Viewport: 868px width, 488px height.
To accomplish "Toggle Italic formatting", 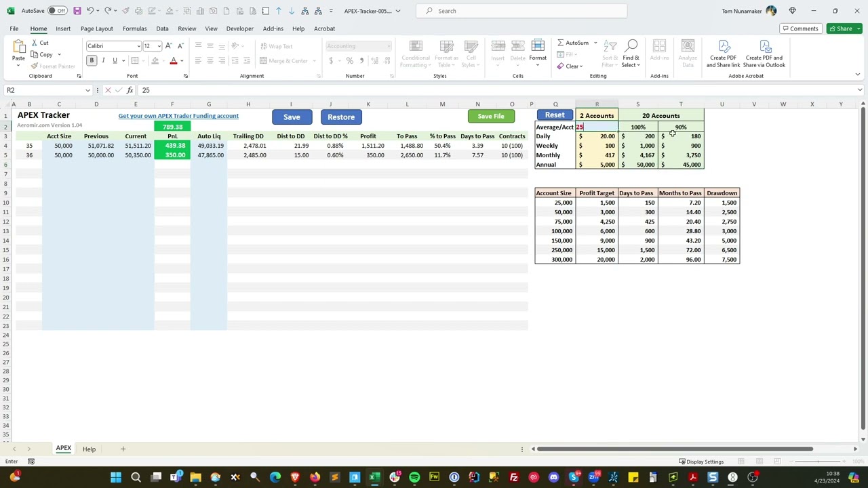I will coord(103,60).
